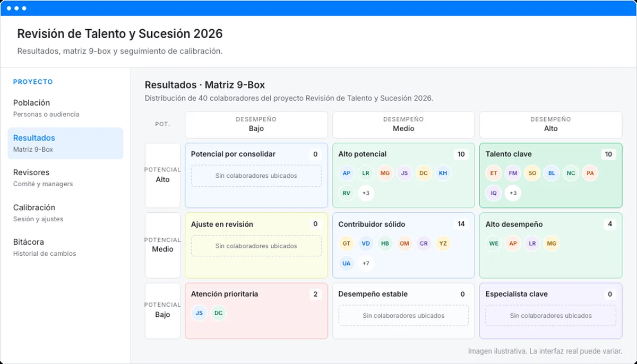Click the UA avatar in Contribuidor sólido
This screenshot has height=364, width=637.
click(x=347, y=263)
